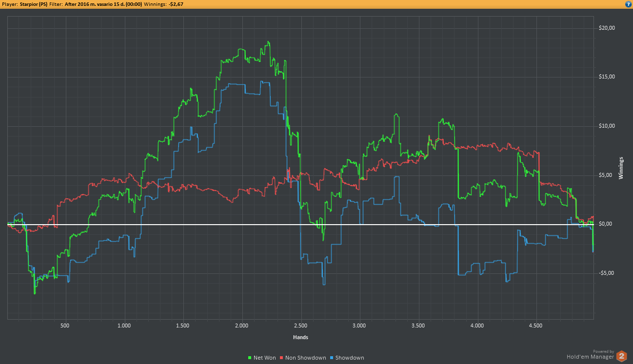633x364 pixels.
Task: Click the $10,00 axis label
Action: click(x=607, y=126)
